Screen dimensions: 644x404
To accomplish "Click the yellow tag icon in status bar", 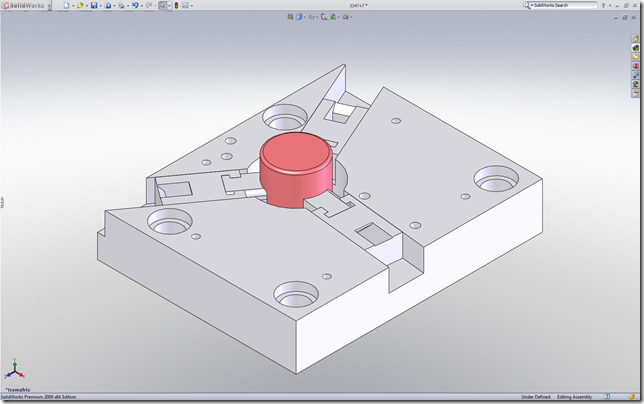I will (632, 397).
